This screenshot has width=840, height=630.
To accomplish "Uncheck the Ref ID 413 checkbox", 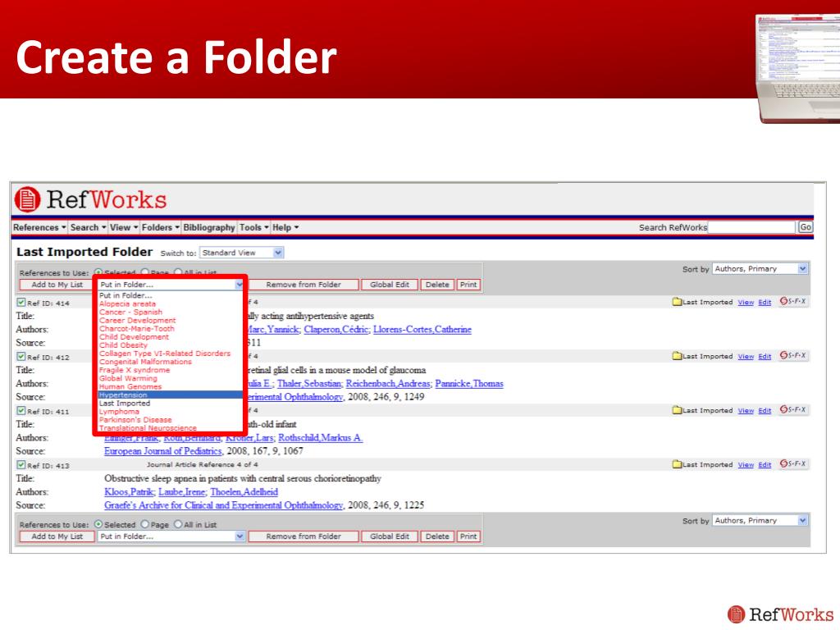I will (21, 465).
